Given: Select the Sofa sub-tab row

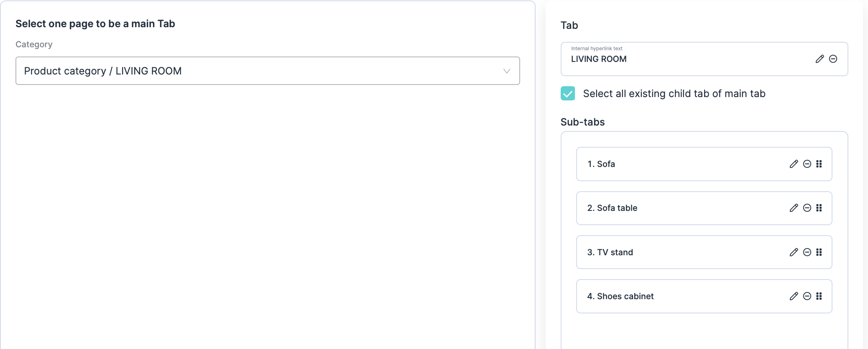Looking at the screenshot, I should click(686, 164).
